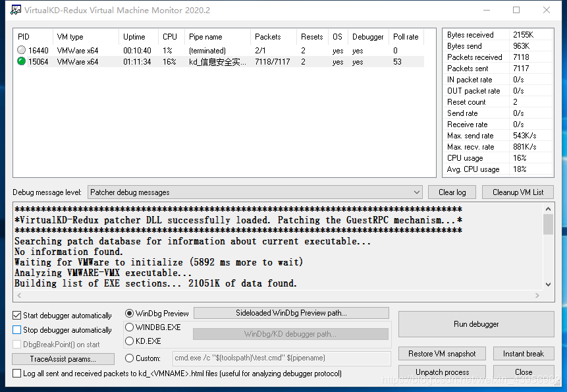Select the terminated VM row 16440
This screenshot has width=567, height=392.
[219, 50]
